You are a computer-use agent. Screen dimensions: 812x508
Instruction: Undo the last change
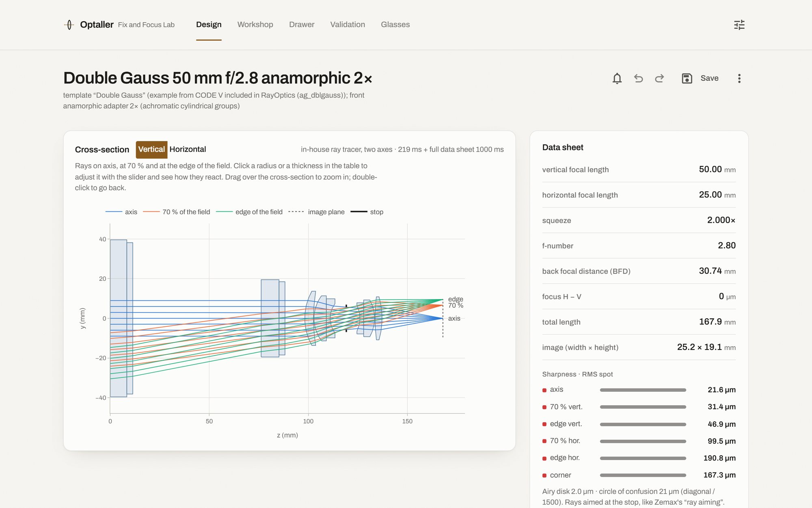pos(638,78)
